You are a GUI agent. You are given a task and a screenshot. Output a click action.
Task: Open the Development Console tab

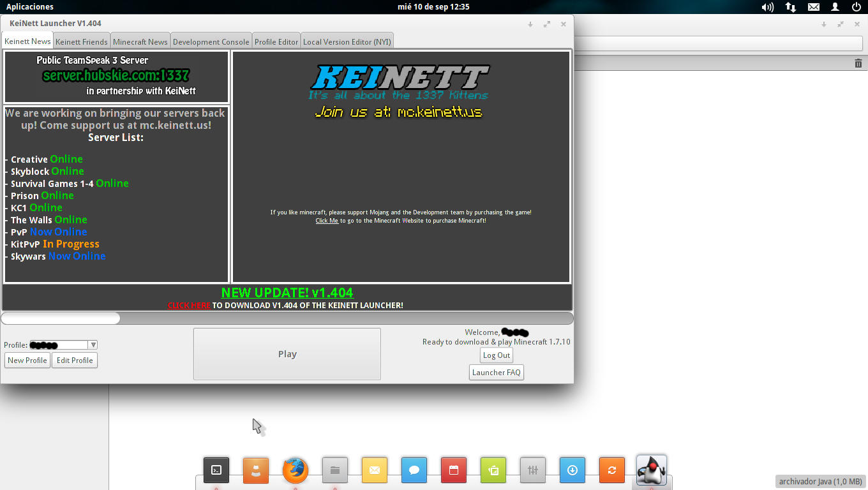211,41
